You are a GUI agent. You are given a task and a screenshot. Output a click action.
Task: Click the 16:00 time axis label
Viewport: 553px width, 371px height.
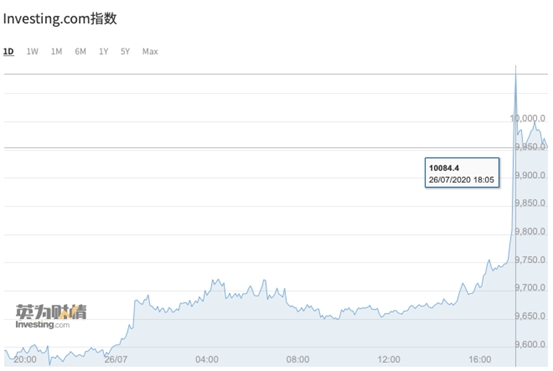pyautogui.click(x=480, y=359)
